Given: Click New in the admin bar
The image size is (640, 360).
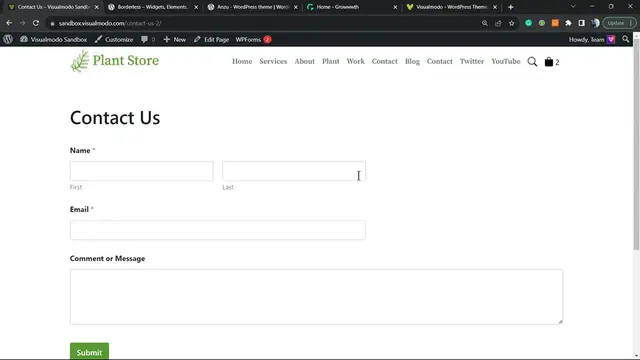Looking at the screenshot, I should pyautogui.click(x=175, y=39).
